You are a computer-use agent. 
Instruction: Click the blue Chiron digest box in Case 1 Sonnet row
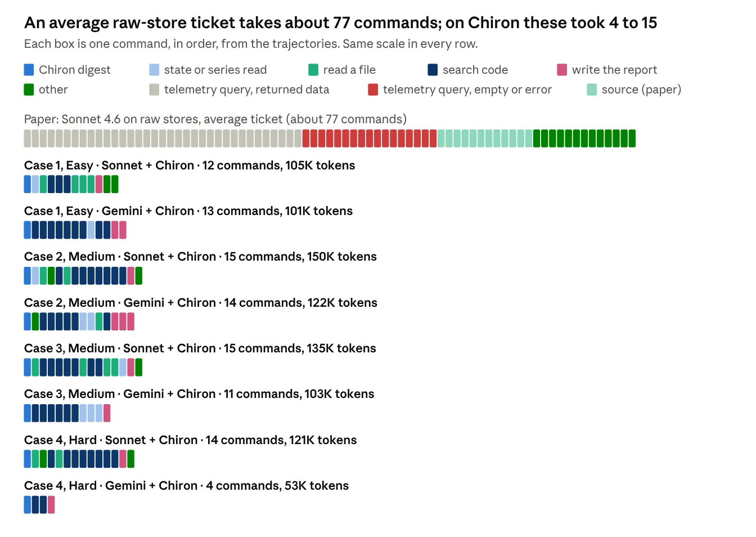28,184
